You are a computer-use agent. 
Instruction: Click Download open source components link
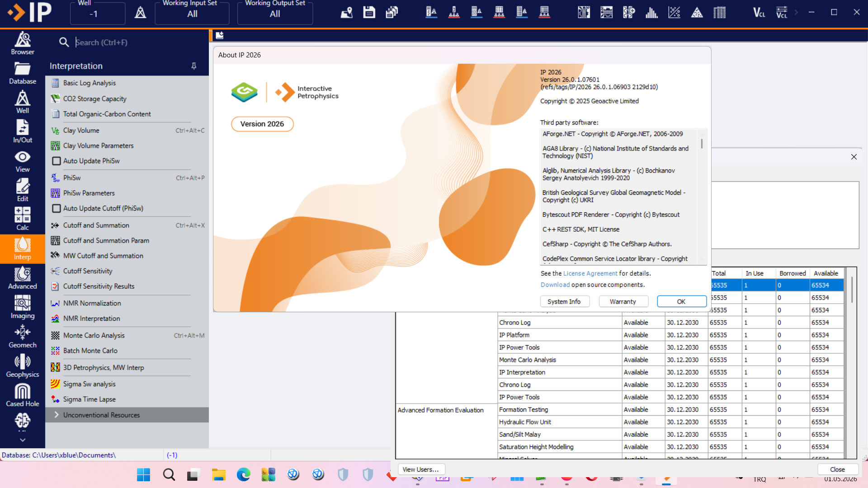[x=555, y=285]
